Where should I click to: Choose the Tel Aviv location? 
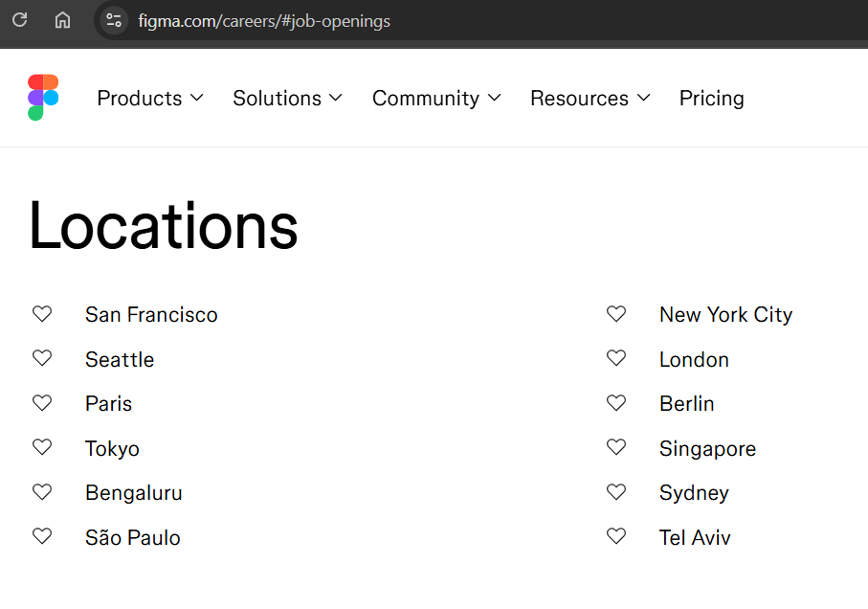(695, 538)
